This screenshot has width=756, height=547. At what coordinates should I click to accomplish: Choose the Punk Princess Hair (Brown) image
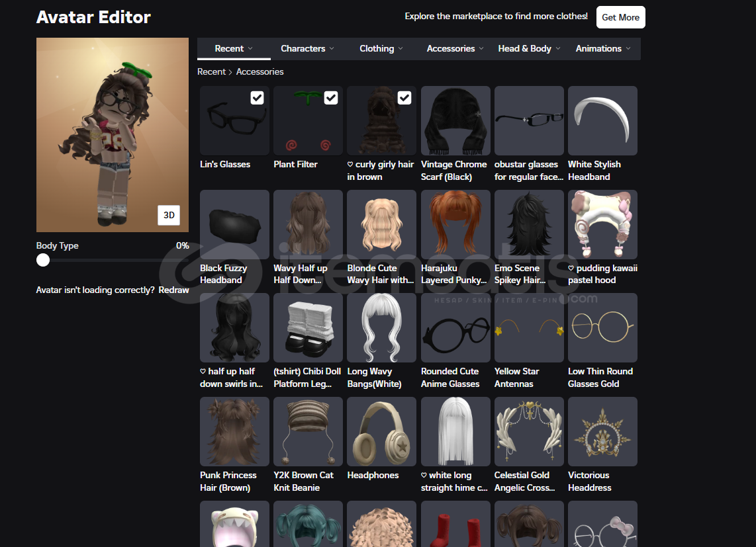tap(234, 431)
